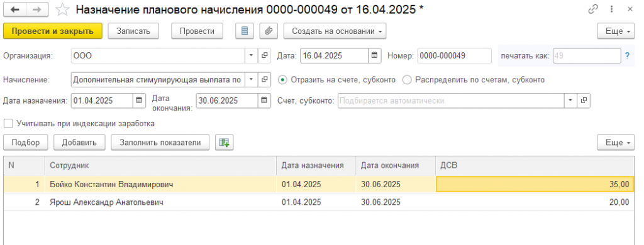644x245 pixels.
Task: Click the N column header
Action: [25, 165]
